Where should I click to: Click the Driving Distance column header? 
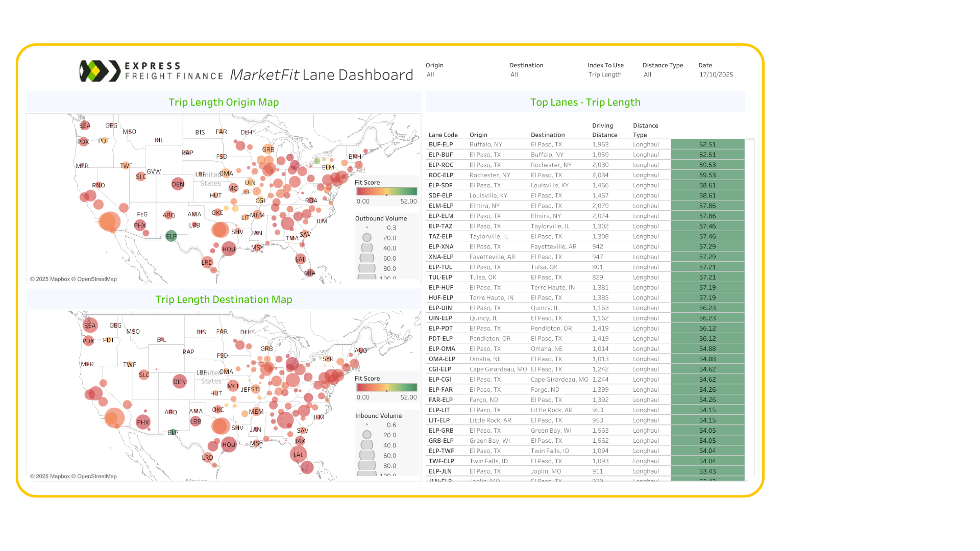click(x=604, y=130)
